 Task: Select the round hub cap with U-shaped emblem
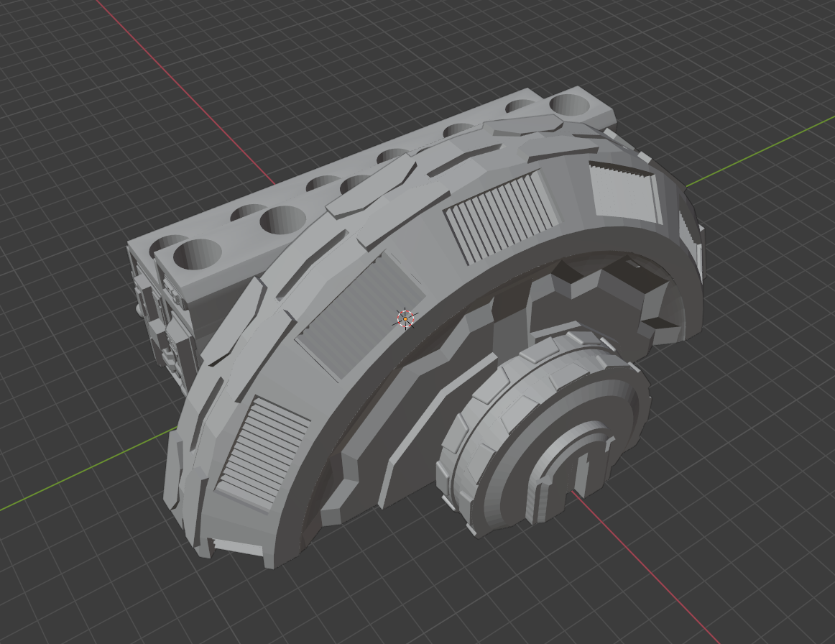[x=543, y=433]
